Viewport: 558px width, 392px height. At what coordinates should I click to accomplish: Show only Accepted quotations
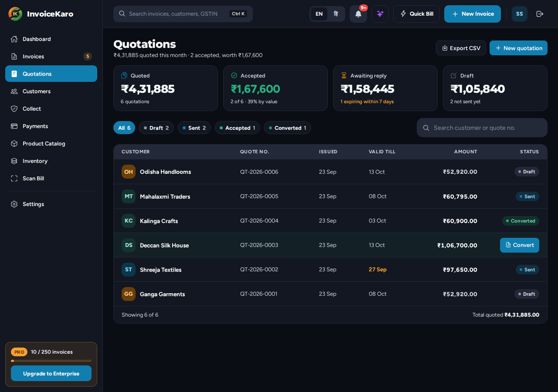[237, 128]
